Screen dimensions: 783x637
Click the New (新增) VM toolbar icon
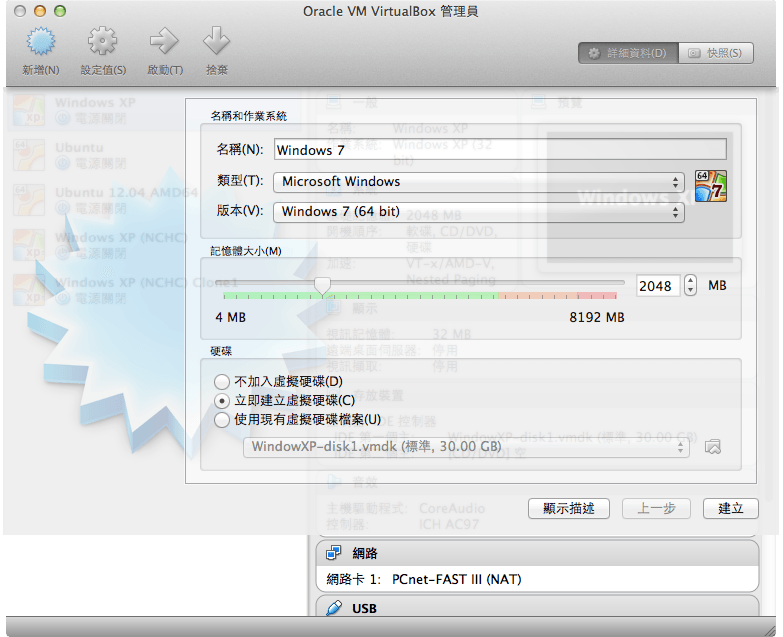coord(40,41)
